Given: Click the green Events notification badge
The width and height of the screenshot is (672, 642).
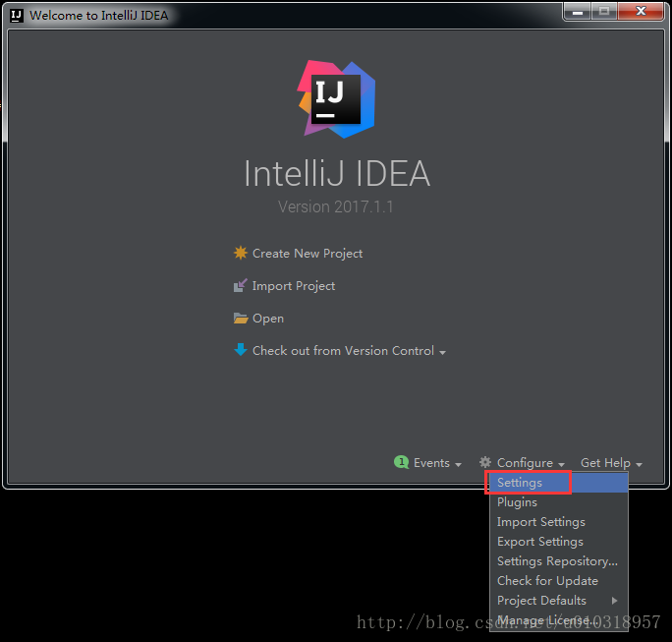Looking at the screenshot, I should pyautogui.click(x=401, y=462).
